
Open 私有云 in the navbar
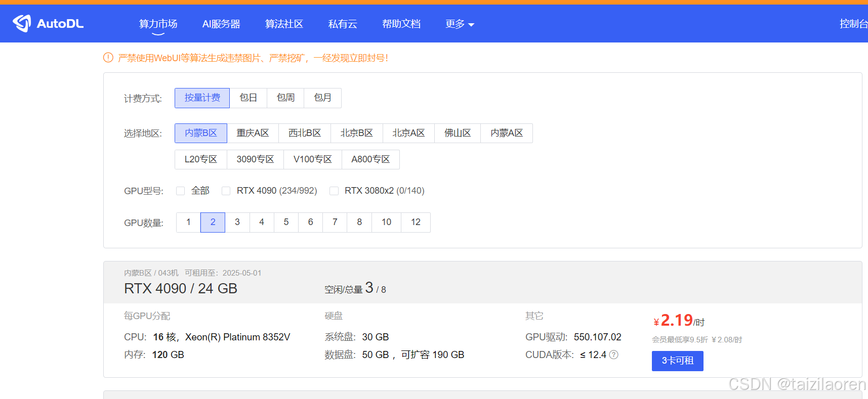(x=343, y=24)
